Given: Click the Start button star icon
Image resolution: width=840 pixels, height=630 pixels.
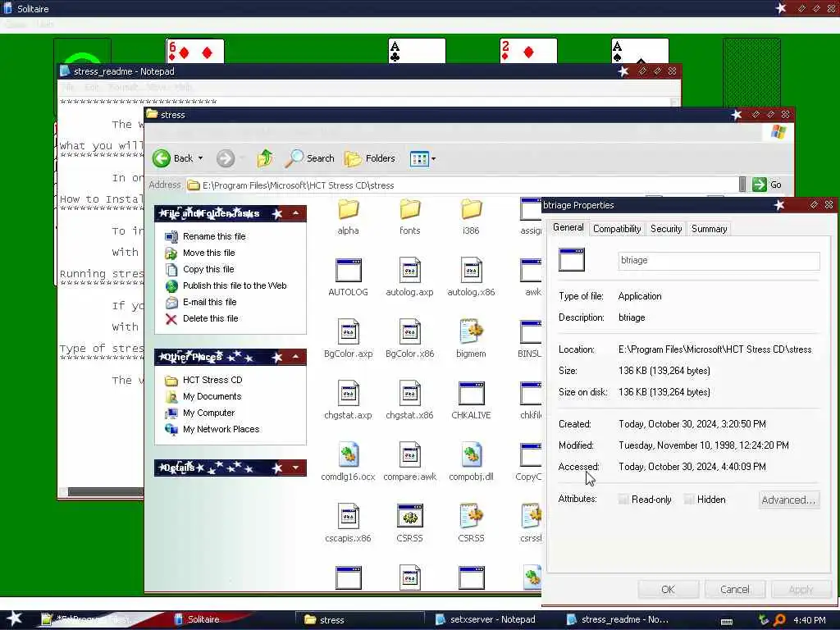Looking at the screenshot, I should tap(15, 619).
